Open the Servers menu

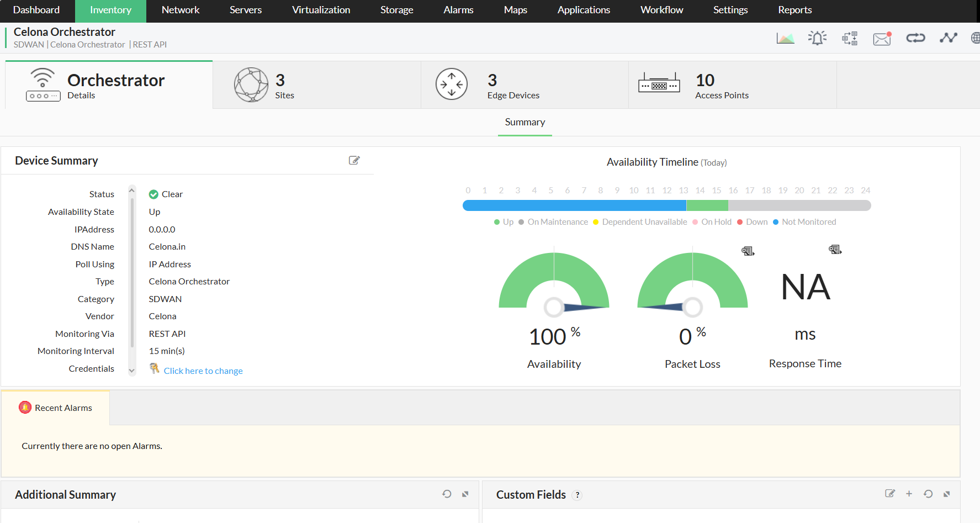point(246,10)
